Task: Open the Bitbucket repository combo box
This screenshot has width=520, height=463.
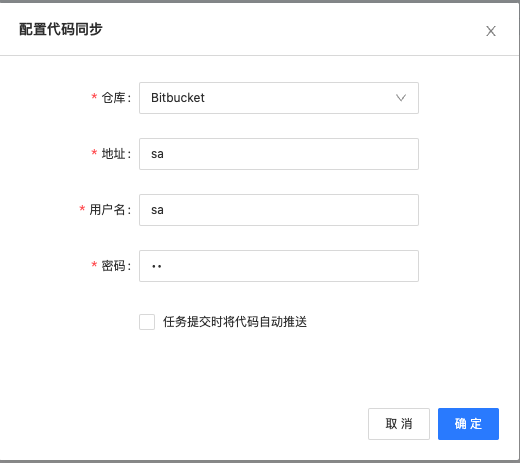Action: 279,98
